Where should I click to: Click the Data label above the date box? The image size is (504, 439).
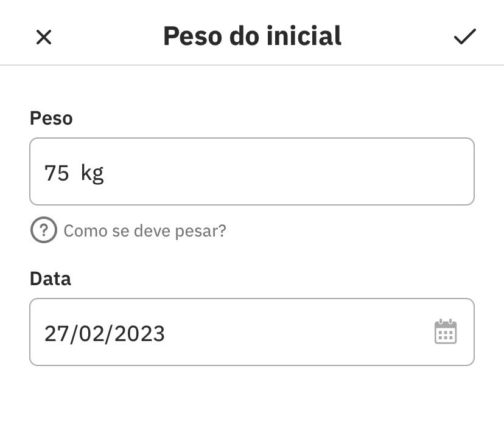pos(50,278)
